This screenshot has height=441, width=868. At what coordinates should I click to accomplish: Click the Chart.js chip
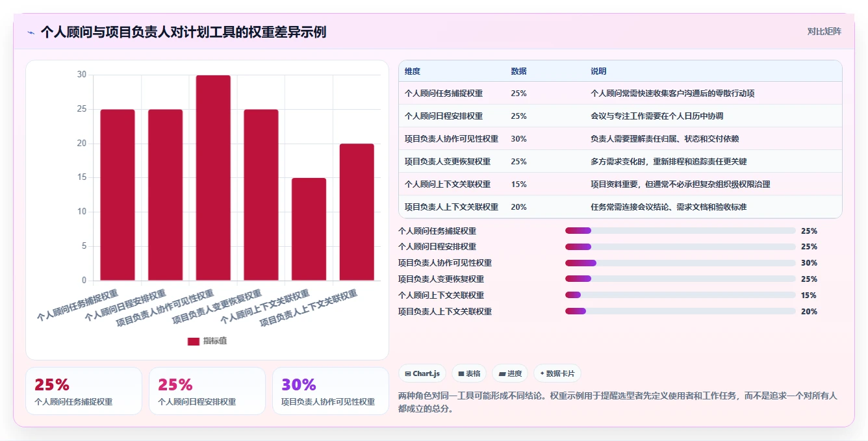click(422, 373)
